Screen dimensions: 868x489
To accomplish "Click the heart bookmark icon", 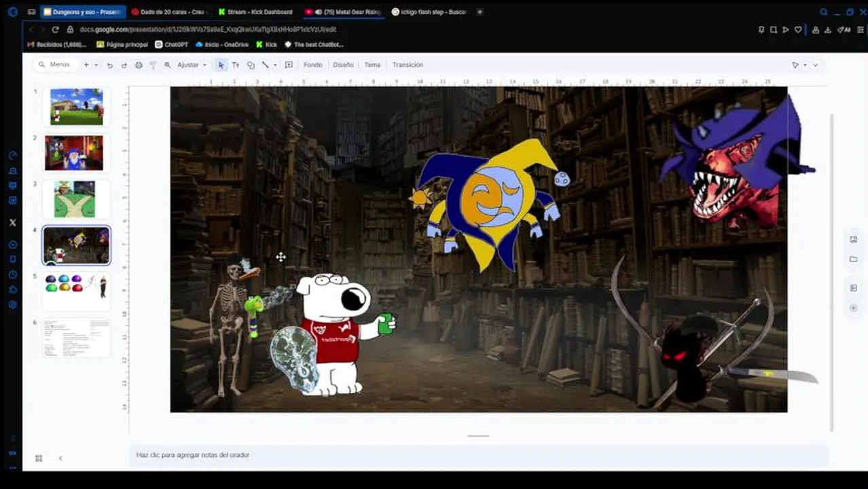I will (x=798, y=30).
